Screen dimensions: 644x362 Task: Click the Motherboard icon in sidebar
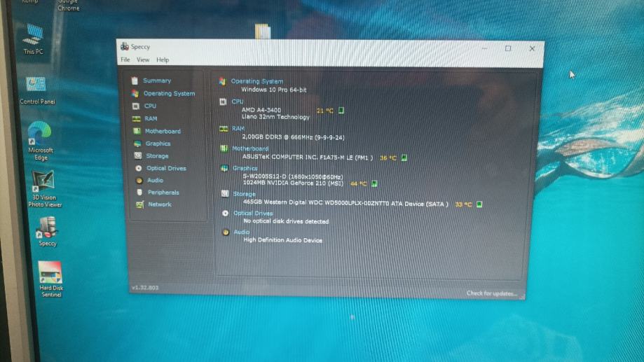[137, 132]
